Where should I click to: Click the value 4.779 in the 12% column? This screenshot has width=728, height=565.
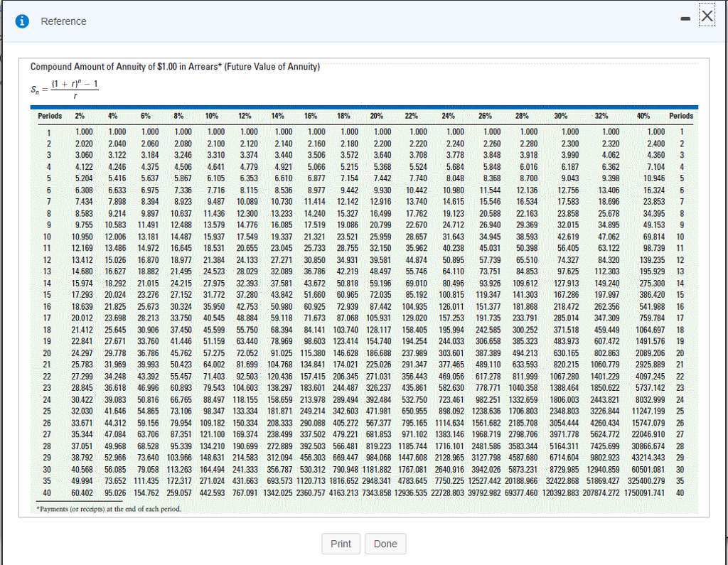(249, 167)
